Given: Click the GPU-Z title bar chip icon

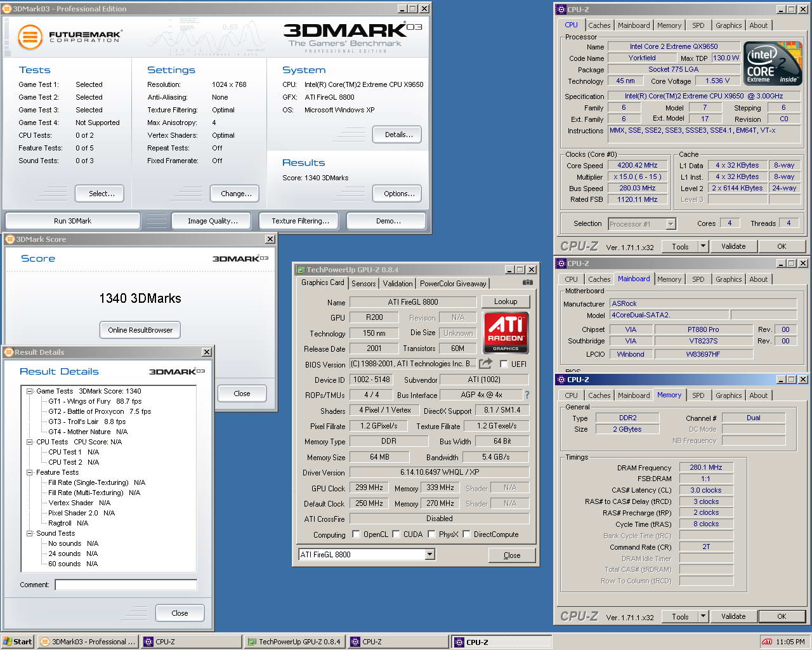Looking at the screenshot, I should pos(301,270).
